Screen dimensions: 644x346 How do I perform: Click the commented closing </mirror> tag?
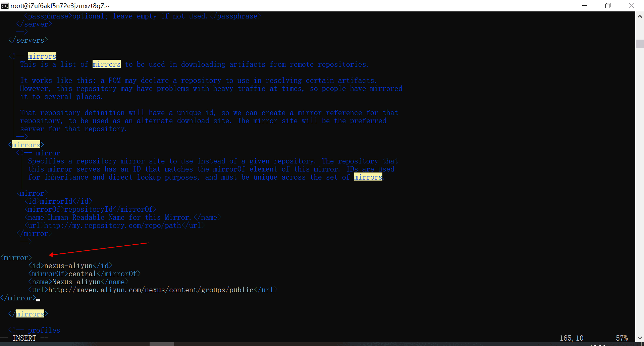34,234
